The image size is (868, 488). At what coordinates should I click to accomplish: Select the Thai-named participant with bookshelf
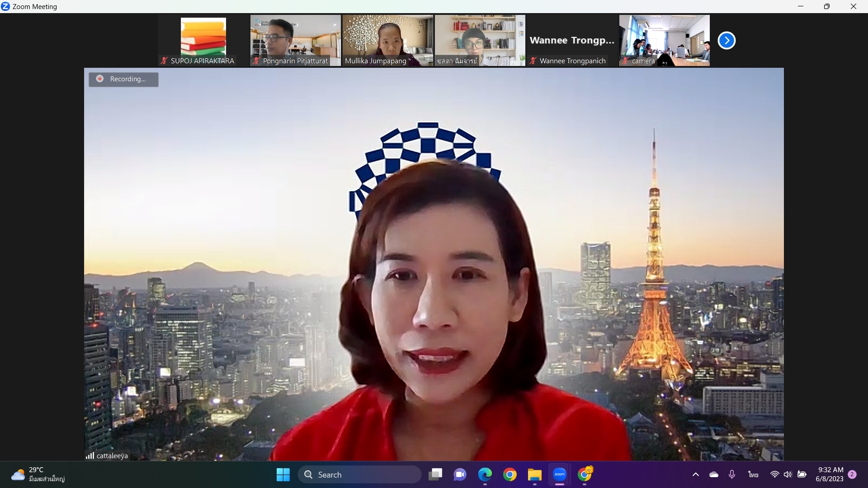[480, 41]
